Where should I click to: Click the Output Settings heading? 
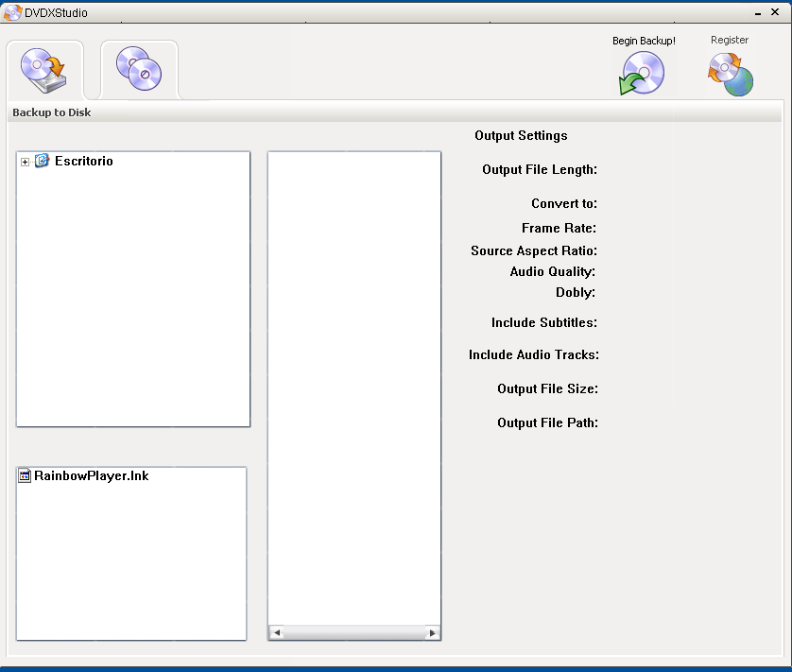coord(521,136)
